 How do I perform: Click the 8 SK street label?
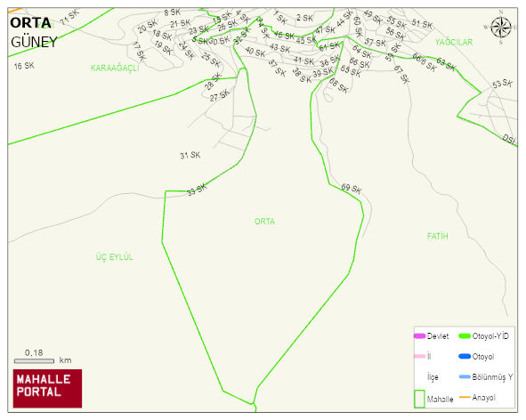172,12
